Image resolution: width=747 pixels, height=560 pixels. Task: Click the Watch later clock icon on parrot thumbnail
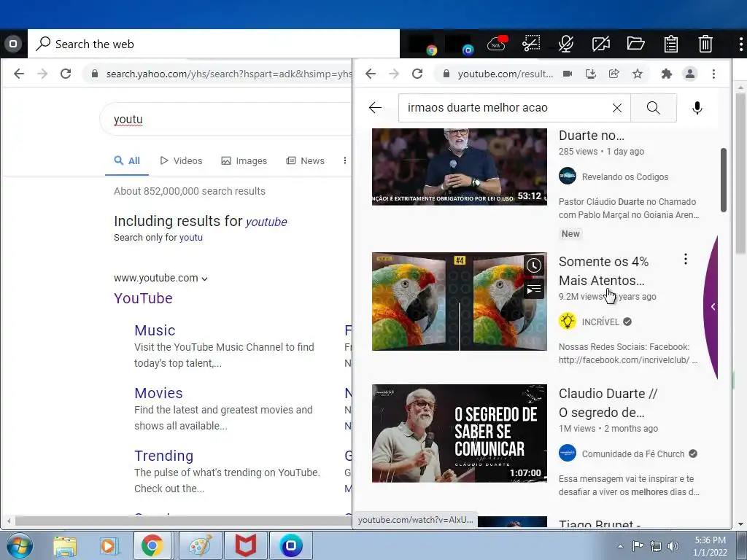click(533, 265)
